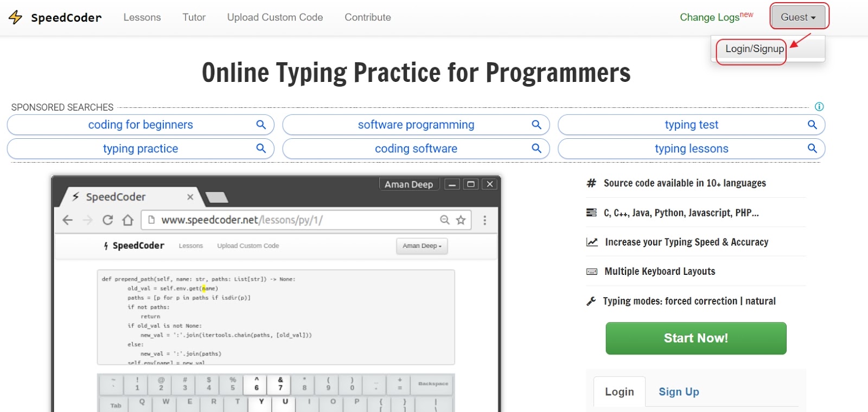The height and width of the screenshot is (412, 868).
Task: Click the zoom magnifier in the preview address bar
Action: coord(445,220)
